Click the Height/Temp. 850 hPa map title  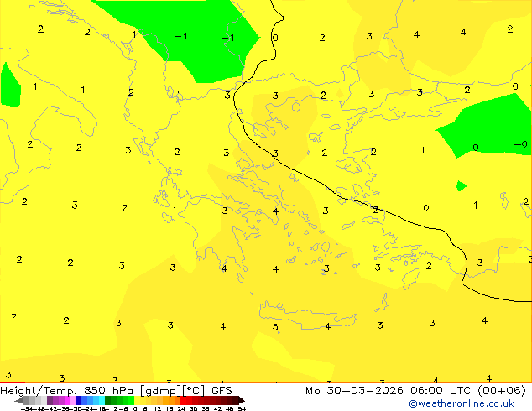(x=116, y=391)
